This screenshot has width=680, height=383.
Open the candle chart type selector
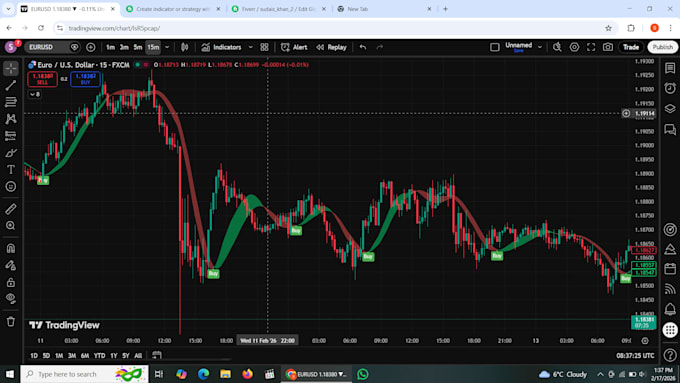pos(185,47)
